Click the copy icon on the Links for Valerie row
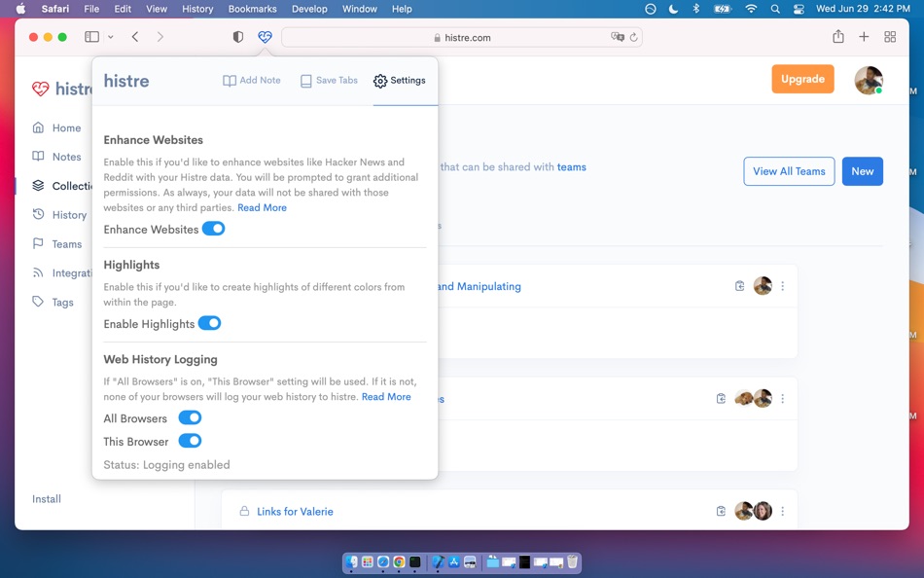Viewport: 924px width, 578px height. click(721, 511)
